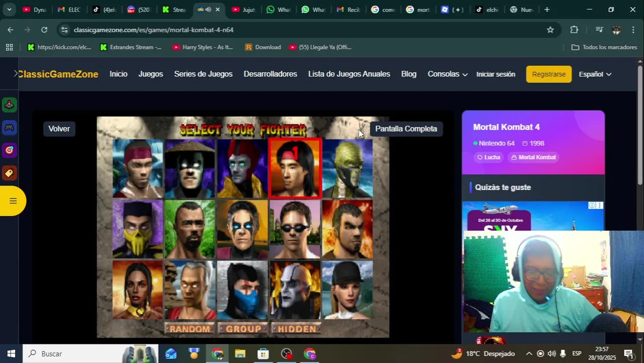Image resolution: width=644 pixels, height=363 pixels.
Task: Click the ClassicGameZone logo
Action: (x=58, y=74)
